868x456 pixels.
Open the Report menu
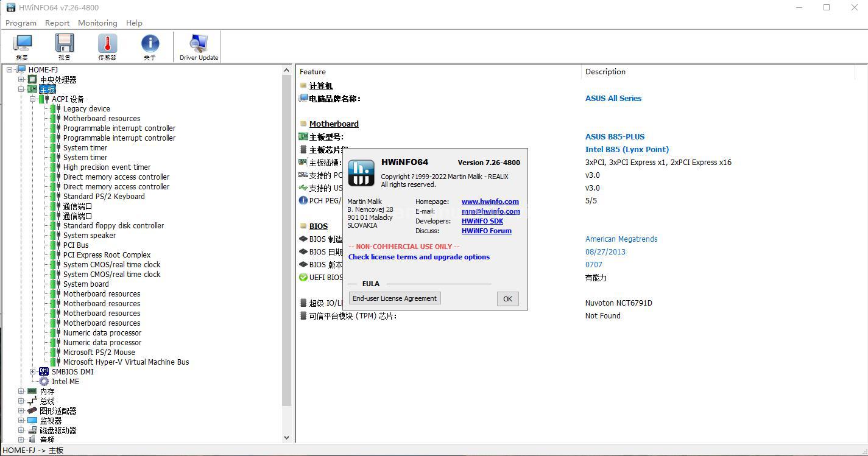click(x=57, y=23)
